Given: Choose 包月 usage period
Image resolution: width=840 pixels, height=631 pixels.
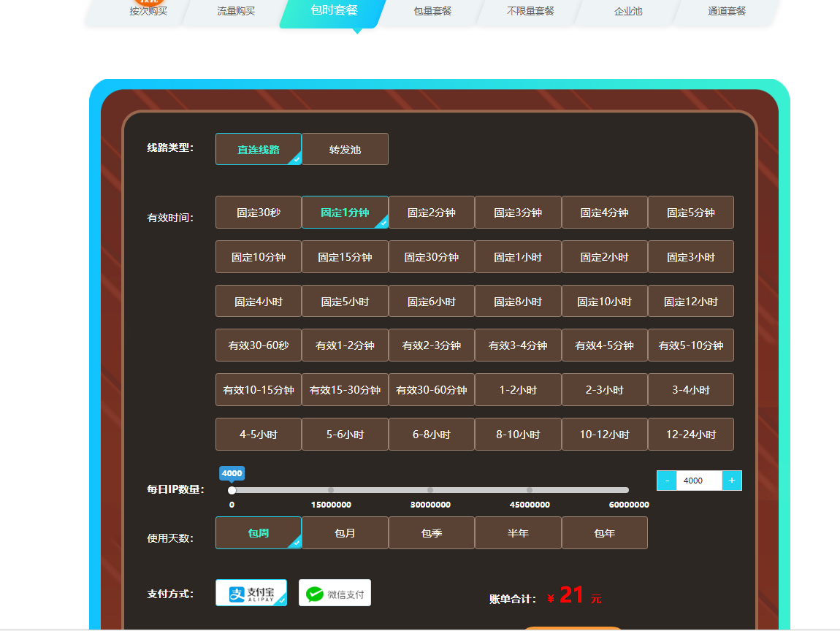Looking at the screenshot, I should point(345,533).
